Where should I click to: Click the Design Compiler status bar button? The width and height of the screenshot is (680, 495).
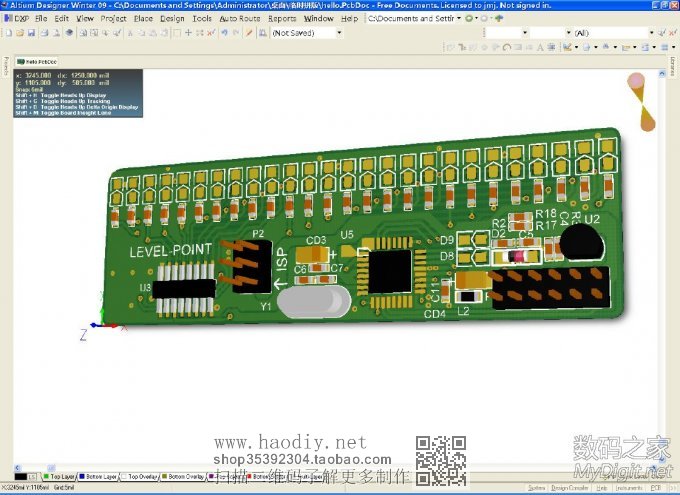click(x=573, y=487)
